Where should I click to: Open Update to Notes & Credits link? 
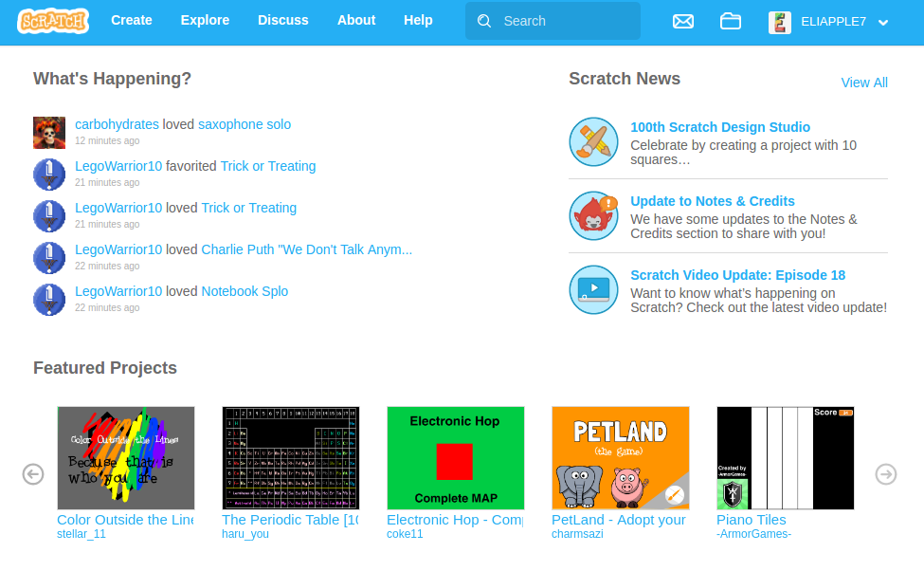pos(713,201)
